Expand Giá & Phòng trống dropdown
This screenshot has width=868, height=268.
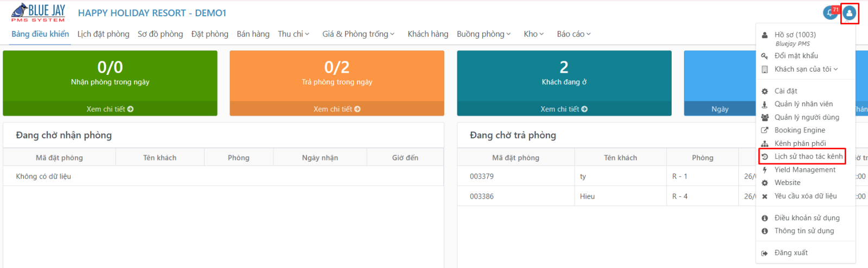359,34
